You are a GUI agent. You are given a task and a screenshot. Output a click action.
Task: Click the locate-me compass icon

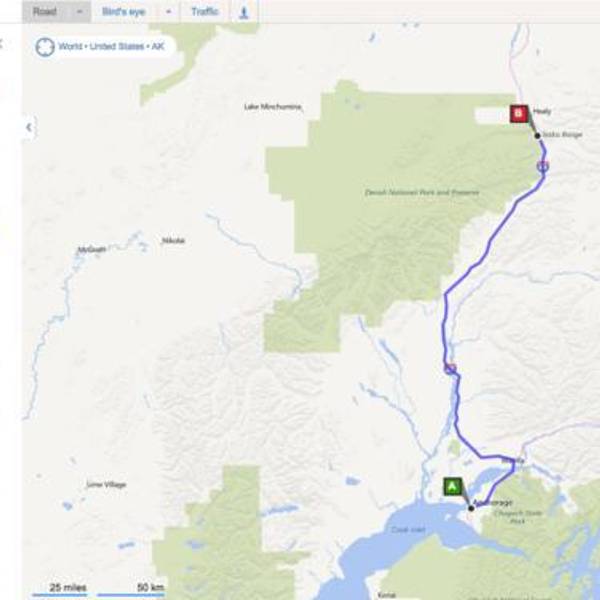[x=45, y=47]
